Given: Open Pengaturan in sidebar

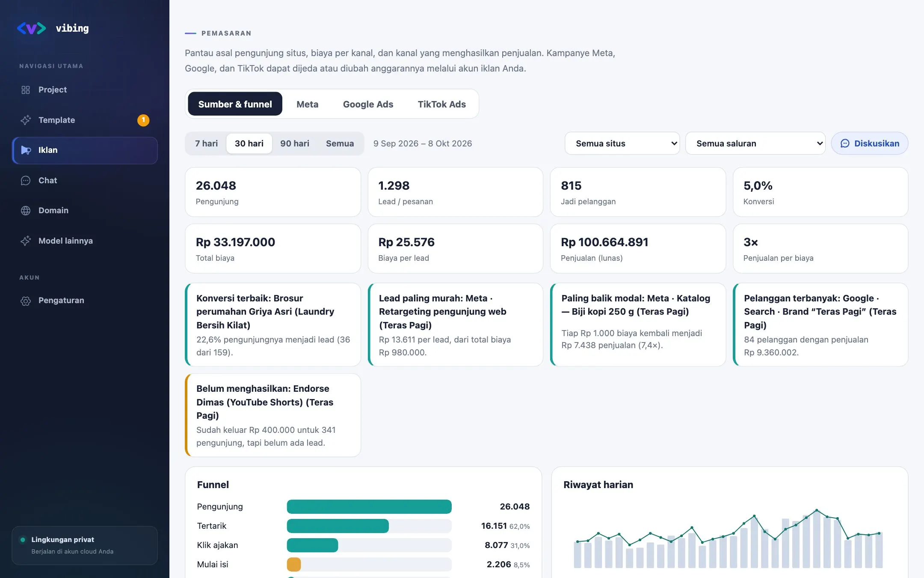Looking at the screenshot, I should click(85, 301).
